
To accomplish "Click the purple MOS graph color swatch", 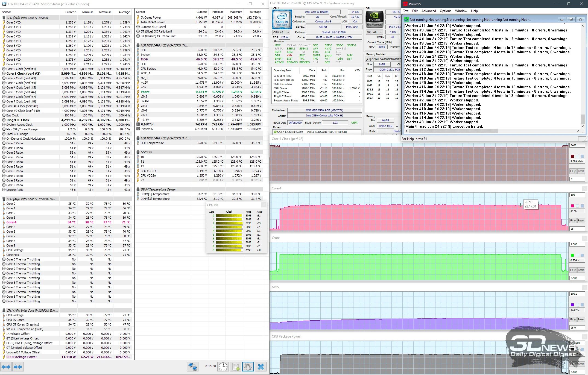I will point(572,305).
